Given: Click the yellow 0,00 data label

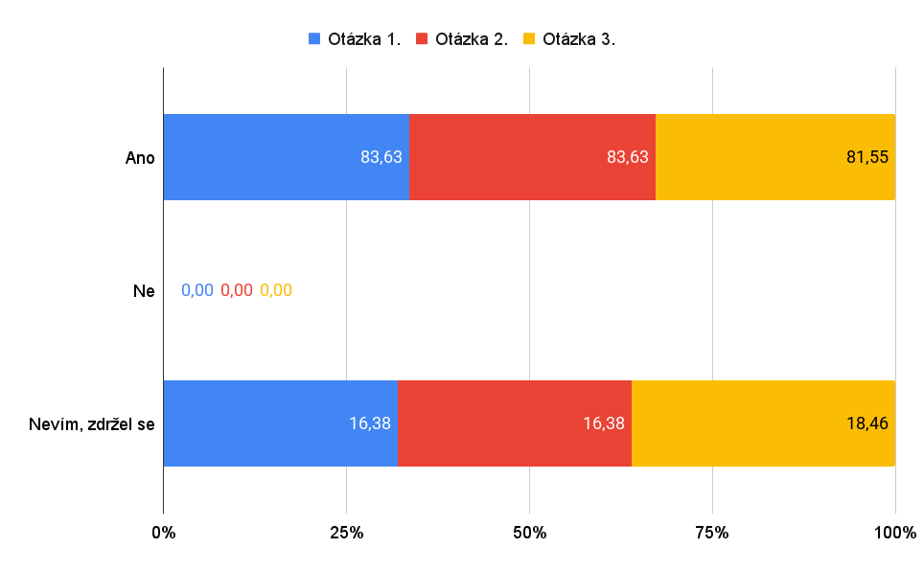Looking at the screenshot, I should pyautogui.click(x=276, y=290).
